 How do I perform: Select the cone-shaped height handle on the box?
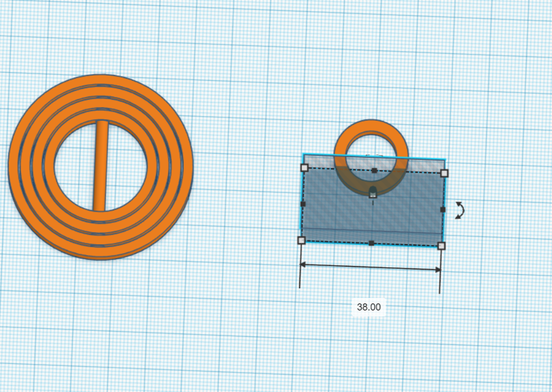coord(373,190)
